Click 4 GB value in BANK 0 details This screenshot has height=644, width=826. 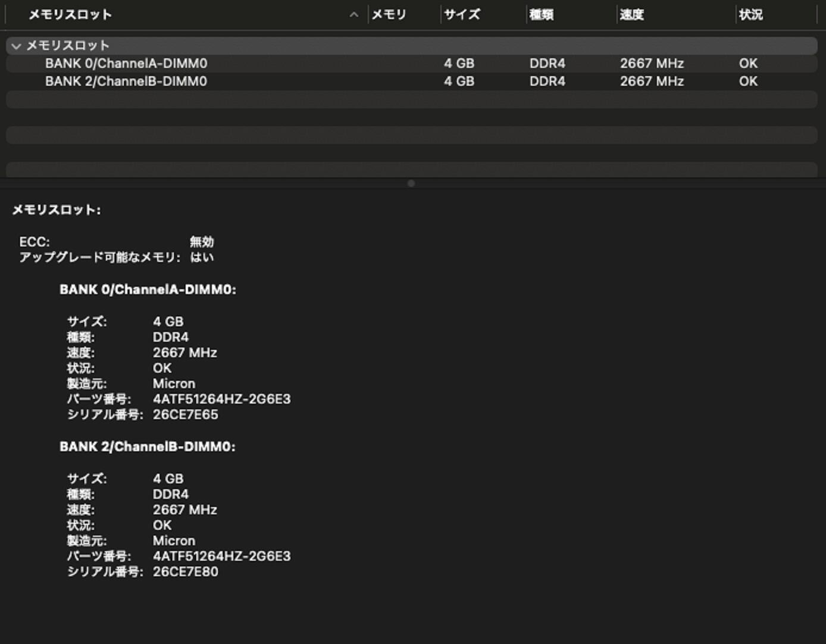168,322
